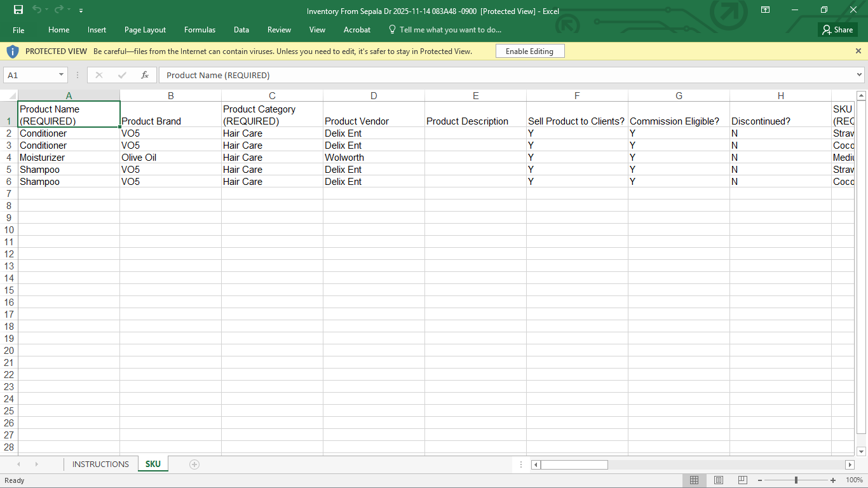
Task: Click Delix Ent in row 6
Action: coord(374,182)
